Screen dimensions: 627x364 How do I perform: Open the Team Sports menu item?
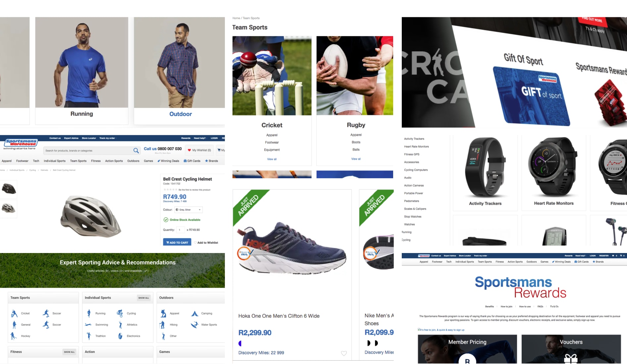tap(78, 161)
